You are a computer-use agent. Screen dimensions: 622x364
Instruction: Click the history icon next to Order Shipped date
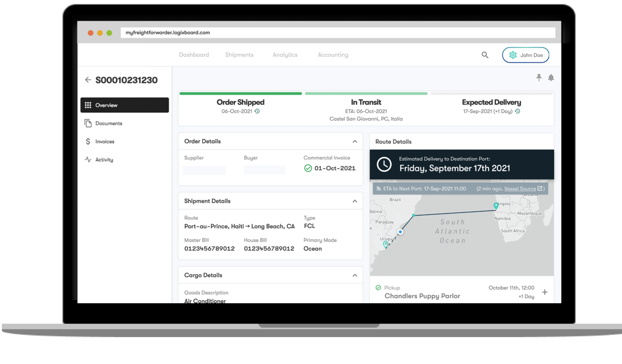tap(257, 111)
